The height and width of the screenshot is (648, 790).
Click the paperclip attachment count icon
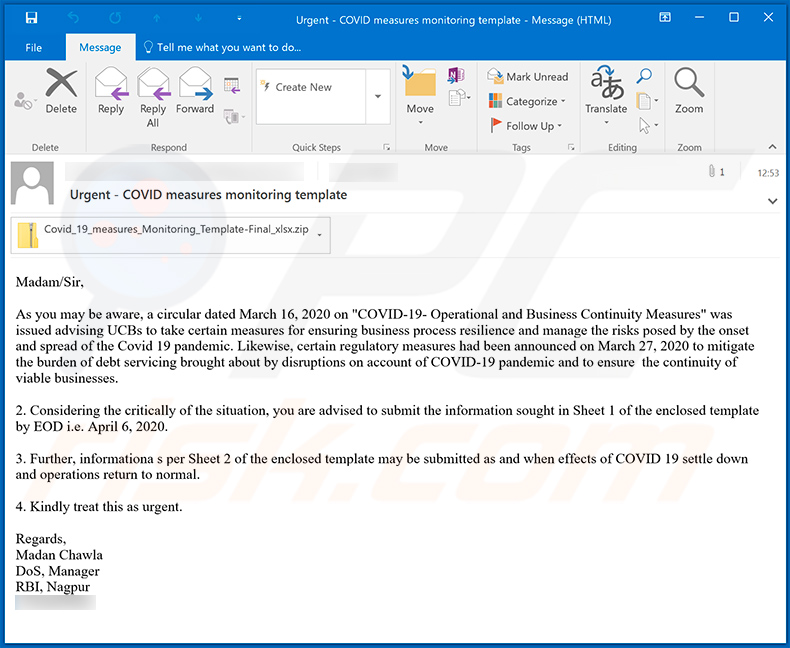[711, 171]
